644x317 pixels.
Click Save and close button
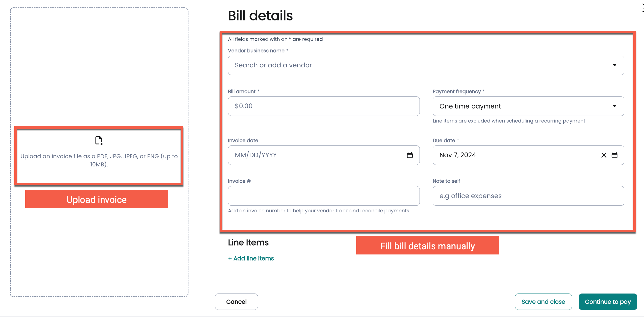coord(543,302)
